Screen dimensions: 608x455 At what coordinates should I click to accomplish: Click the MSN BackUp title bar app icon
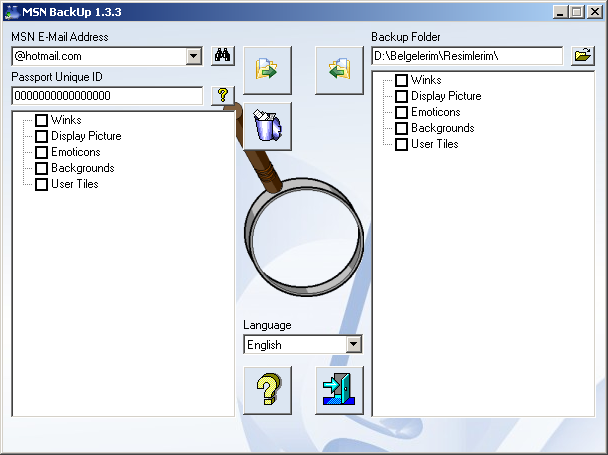pyautogui.click(x=12, y=12)
